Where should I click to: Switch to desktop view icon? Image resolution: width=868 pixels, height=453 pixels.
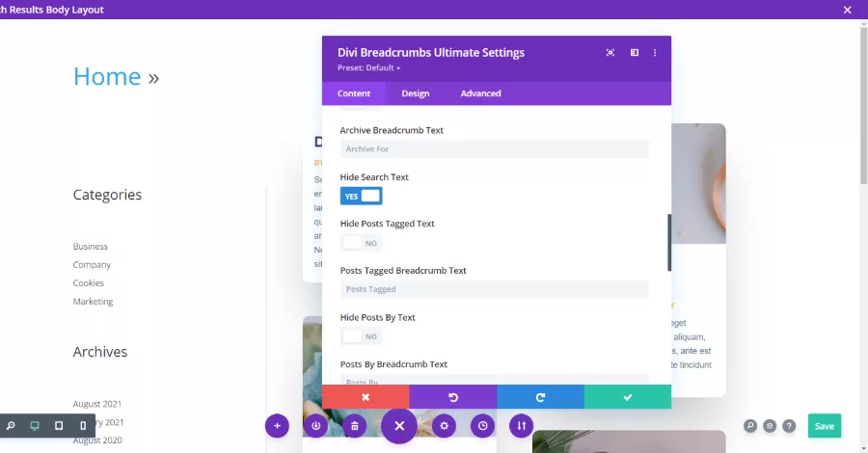point(35,425)
